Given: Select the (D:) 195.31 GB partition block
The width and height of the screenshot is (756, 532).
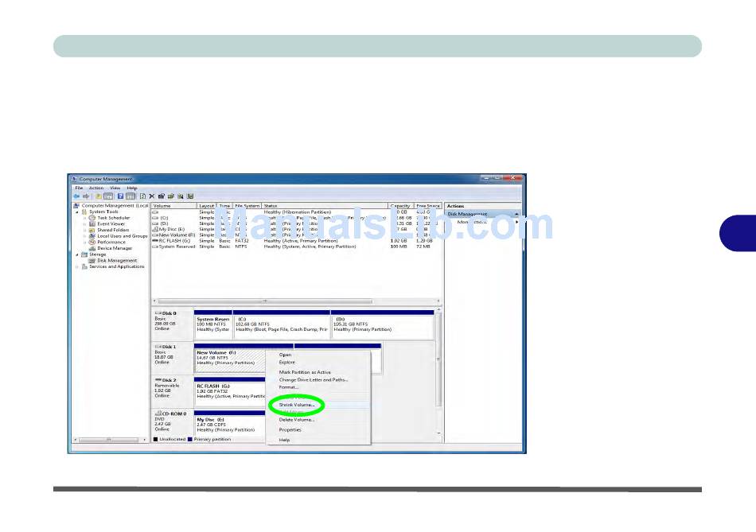Looking at the screenshot, I should (382, 324).
